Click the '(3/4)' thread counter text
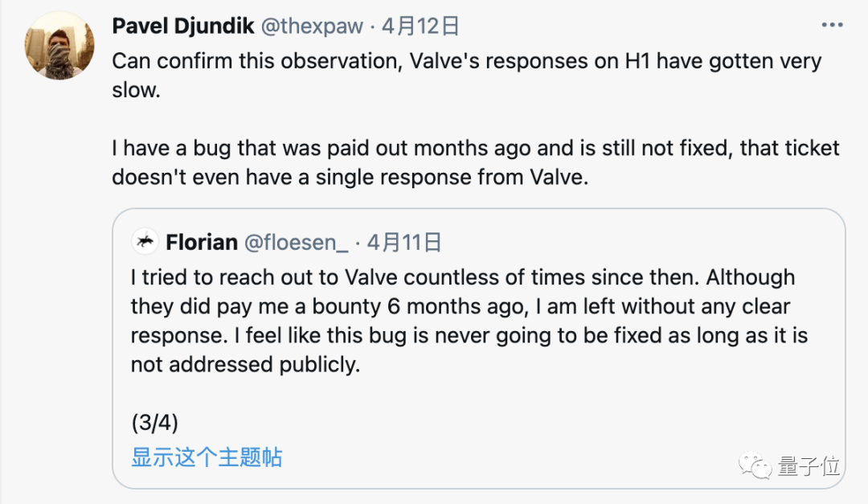 click(x=154, y=423)
